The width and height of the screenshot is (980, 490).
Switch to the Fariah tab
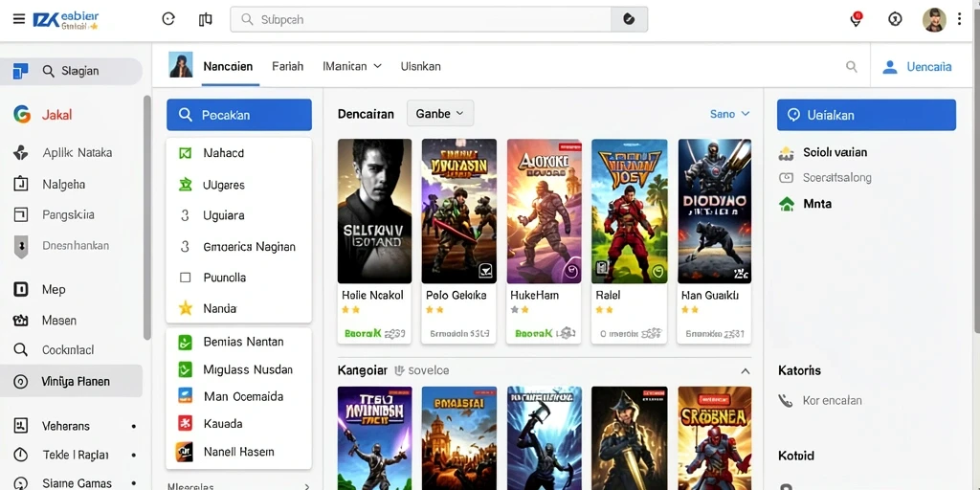coord(287,66)
